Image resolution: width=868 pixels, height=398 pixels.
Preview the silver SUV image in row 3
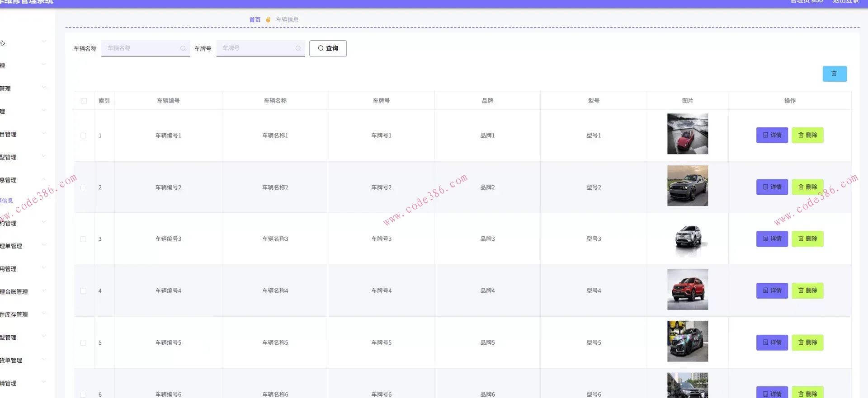pos(688,238)
